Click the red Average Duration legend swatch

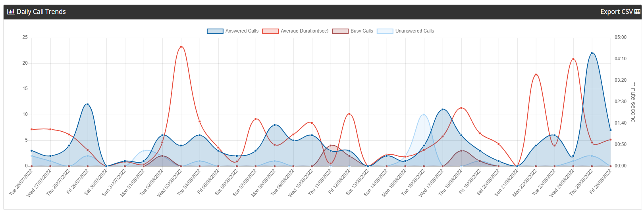click(x=270, y=31)
